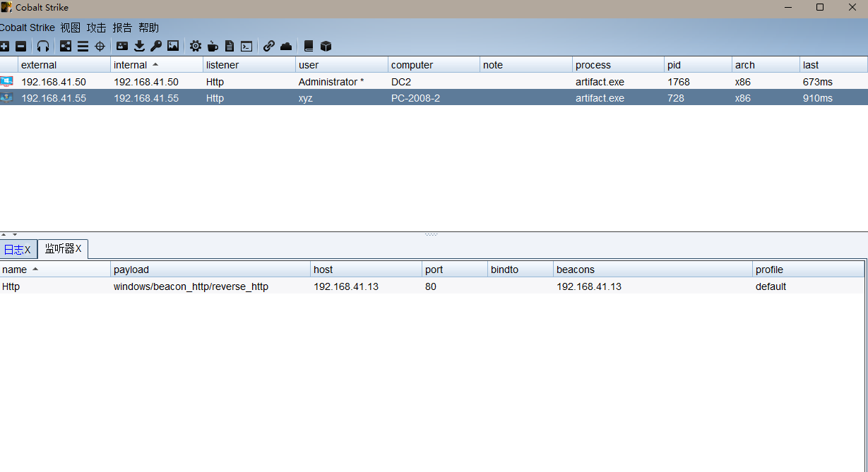Click the default profile cell
Screen dimensions: 868x472
tap(809, 286)
